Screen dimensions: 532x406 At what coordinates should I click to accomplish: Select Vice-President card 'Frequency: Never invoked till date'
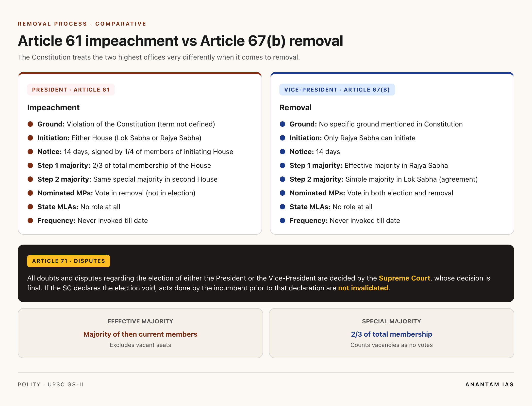(345, 221)
